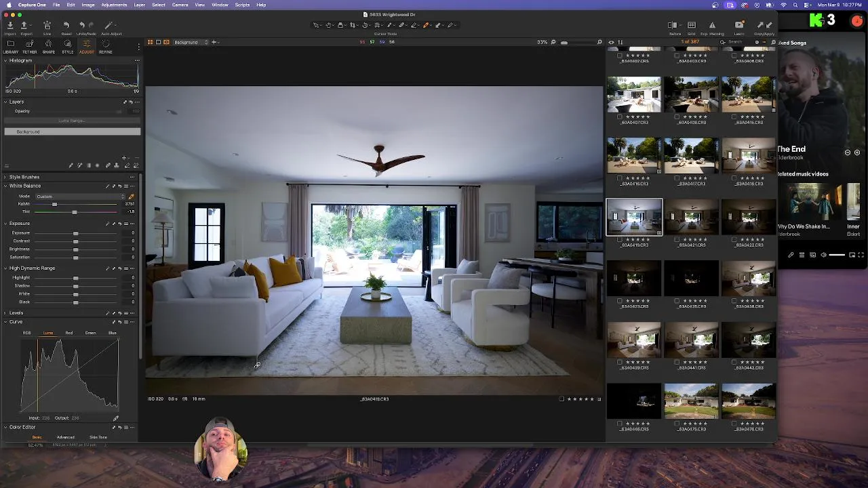Image resolution: width=868 pixels, height=488 pixels.
Task: Click the Reset adjustments icon
Action: click(x=66, y=25)
